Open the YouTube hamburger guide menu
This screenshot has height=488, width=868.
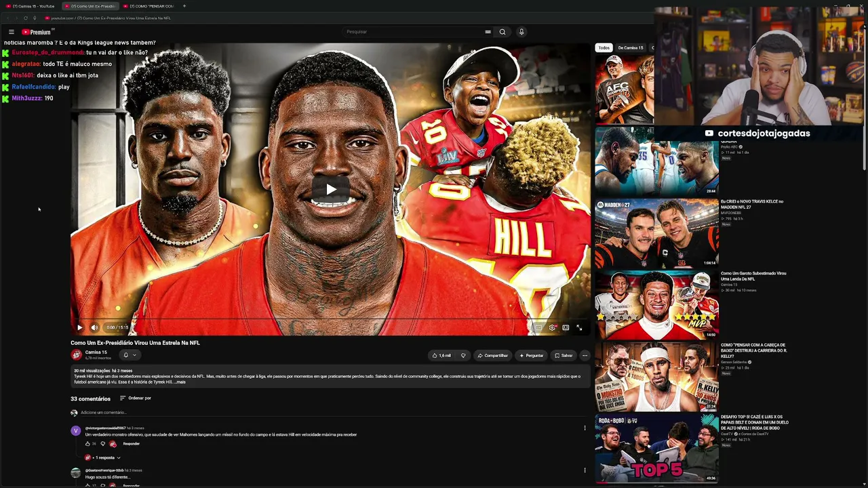tap(12, 32)
